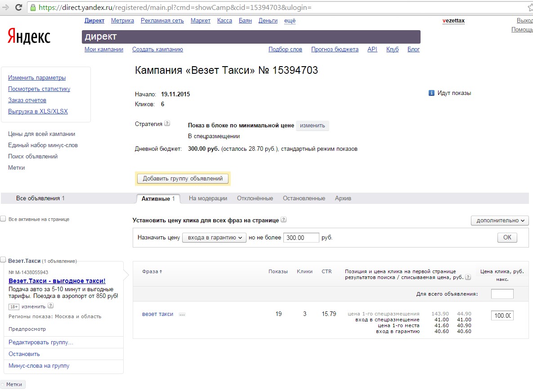
Task: Click the bottom Метки button
Action: point(13,384)
